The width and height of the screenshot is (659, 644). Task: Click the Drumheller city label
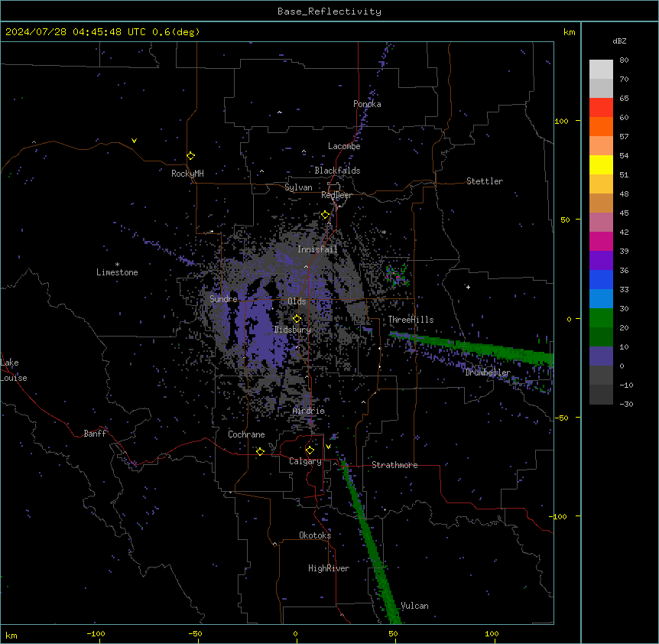(488, 372)
